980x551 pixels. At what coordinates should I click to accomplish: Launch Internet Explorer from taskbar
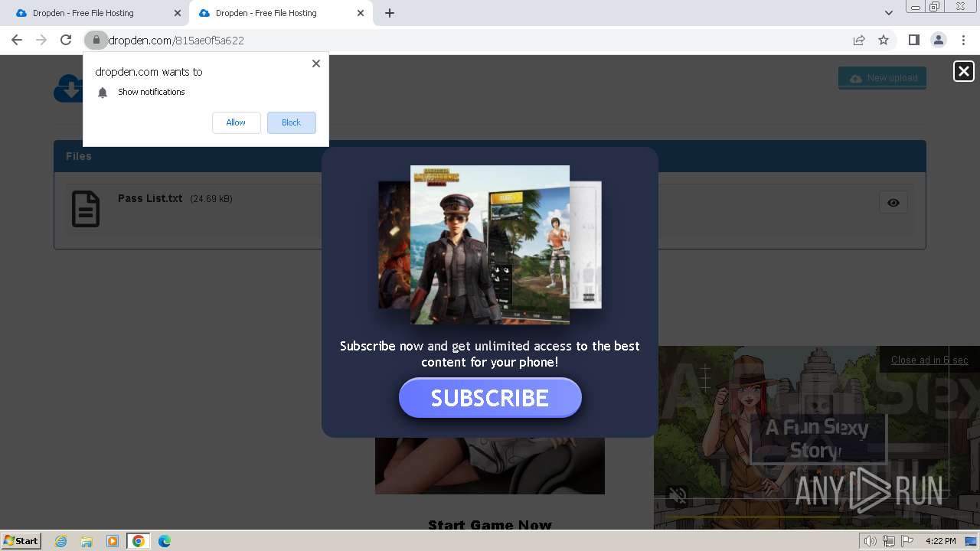(x=61, y=541)
